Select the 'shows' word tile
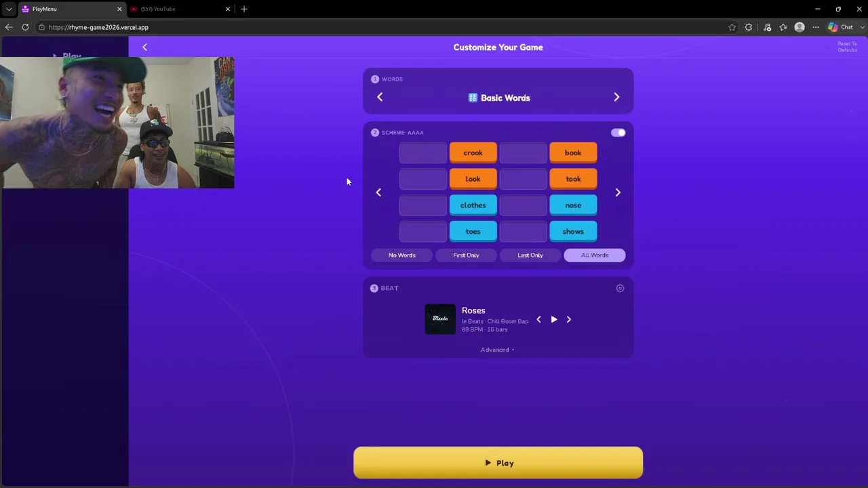Viewport: 868px width, 488px height. click(573, 232)
